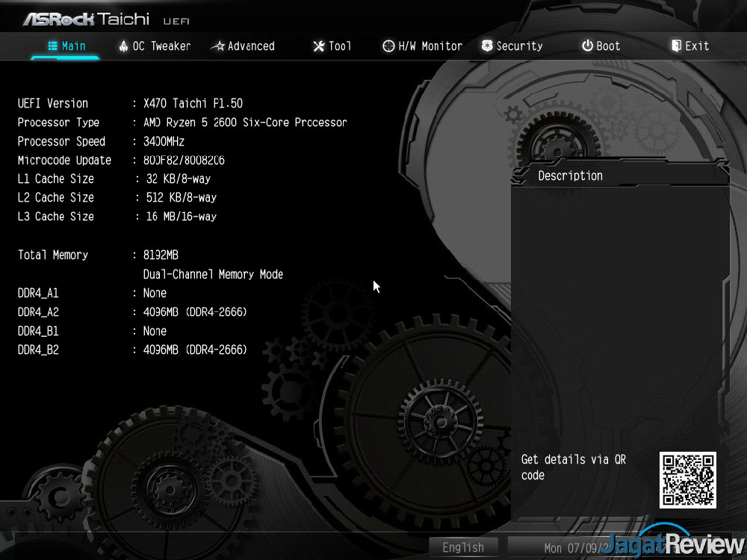Select the UEFI Version row
The image size is (747, 560).
(x=130, y=104)
